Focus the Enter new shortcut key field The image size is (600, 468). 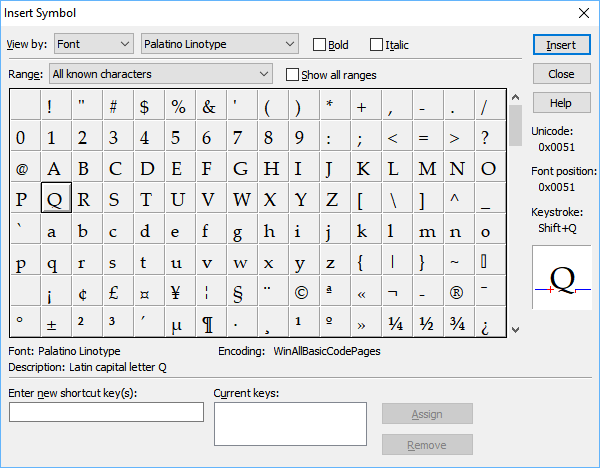[106, 412]
